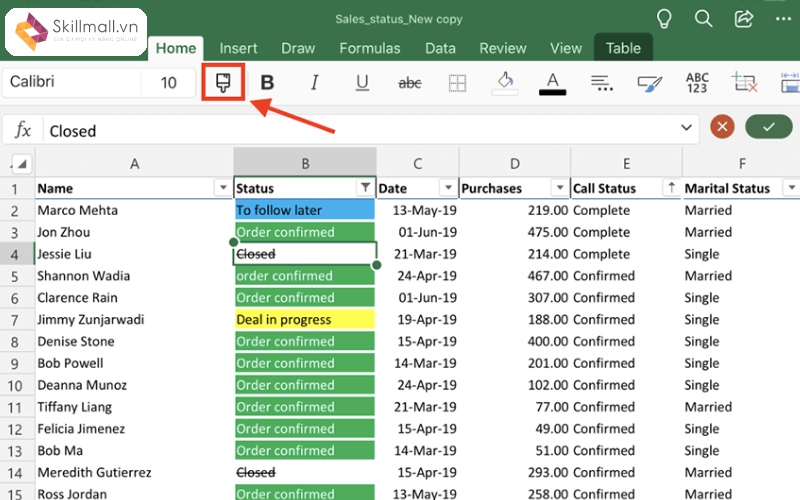This screenshot has width=800, height=500.
Task: Open the Date column filter dropdown
Action: 448,188
